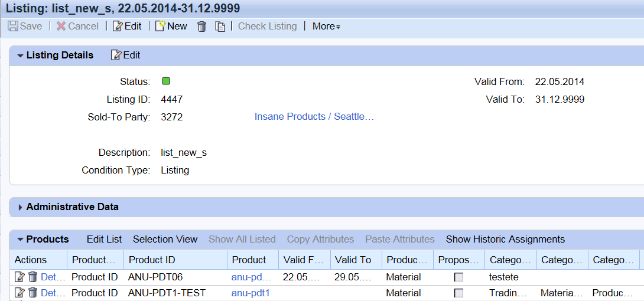The image size is (644, 301).
Task: Click Show All Listed
Action: coord(242,239)
